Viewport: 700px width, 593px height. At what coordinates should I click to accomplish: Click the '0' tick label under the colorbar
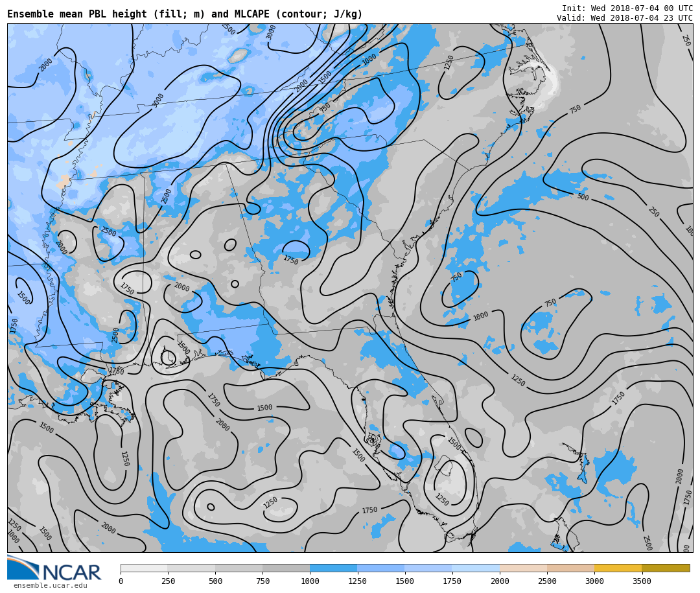pos(121,581)
